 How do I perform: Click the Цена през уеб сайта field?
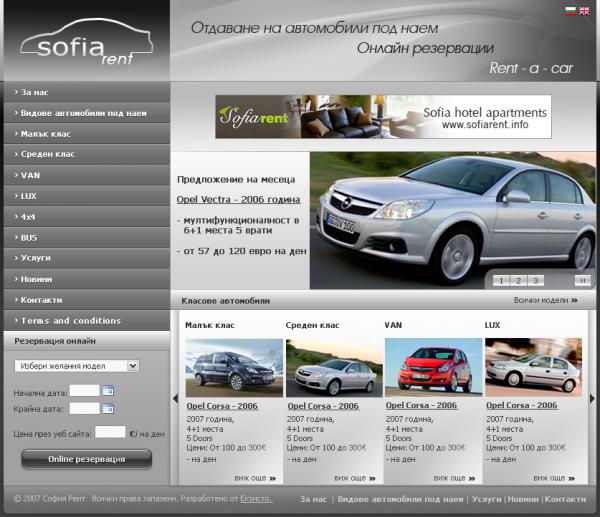(110, 432)
